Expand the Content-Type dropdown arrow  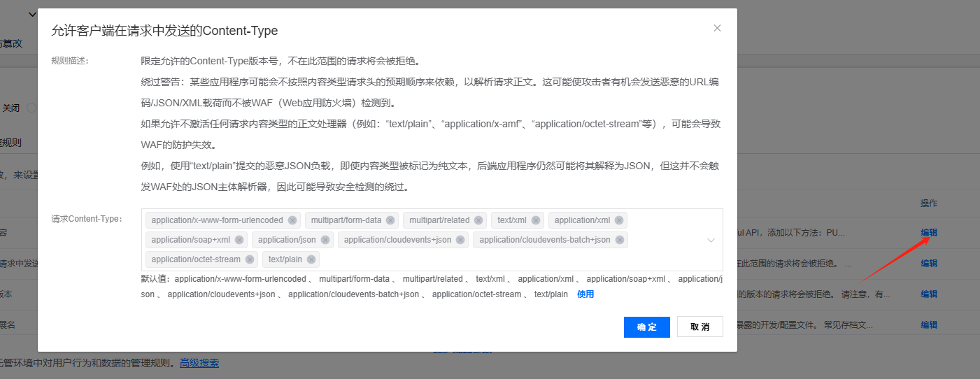click(711, 240)
